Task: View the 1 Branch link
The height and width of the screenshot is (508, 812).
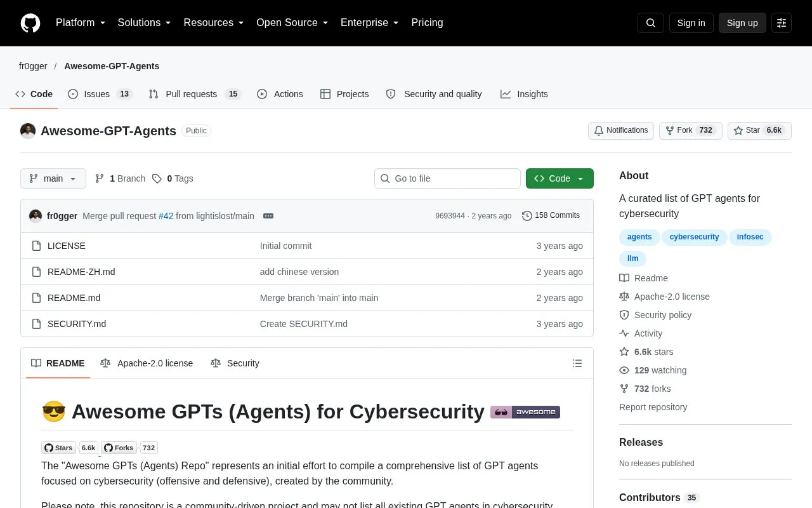Action: 120,178
